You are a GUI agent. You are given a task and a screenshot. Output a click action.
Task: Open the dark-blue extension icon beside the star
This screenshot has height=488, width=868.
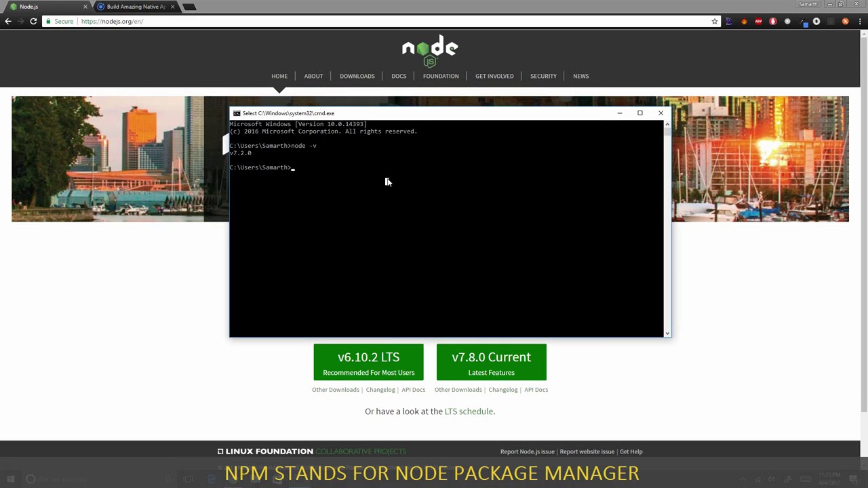click(729, 22)
